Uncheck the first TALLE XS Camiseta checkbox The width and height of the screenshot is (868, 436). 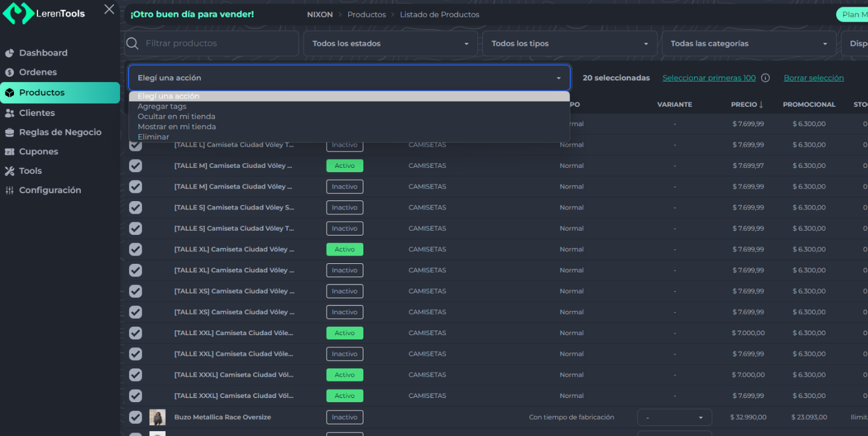pyautogui.click(x=136, y=291)
